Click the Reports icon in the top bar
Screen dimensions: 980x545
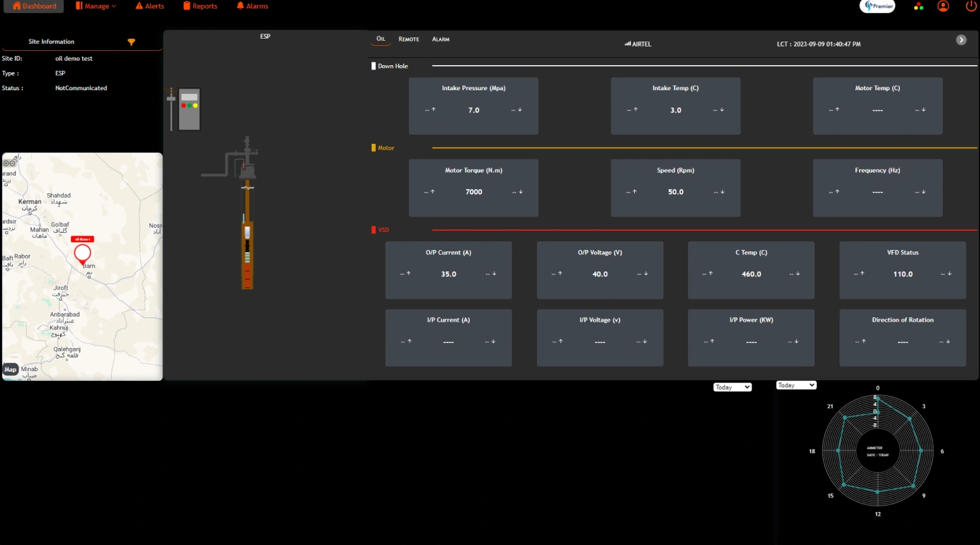(185, 6)
